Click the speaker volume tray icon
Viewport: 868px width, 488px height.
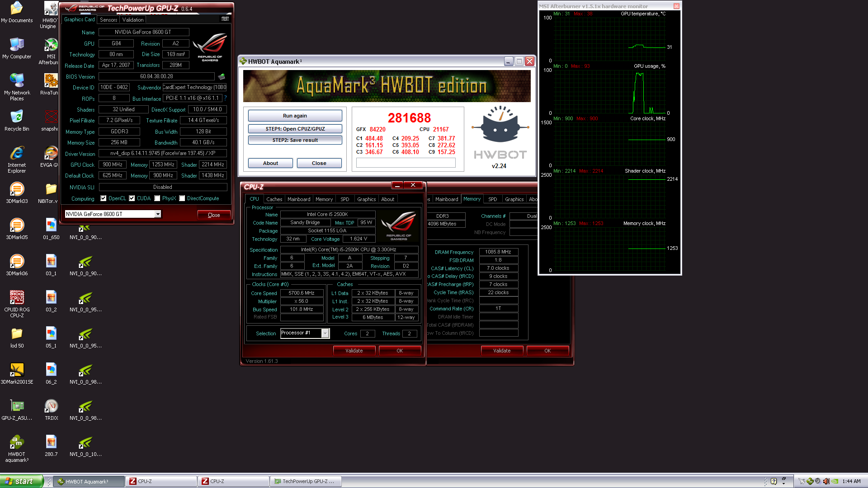[826, 481]
